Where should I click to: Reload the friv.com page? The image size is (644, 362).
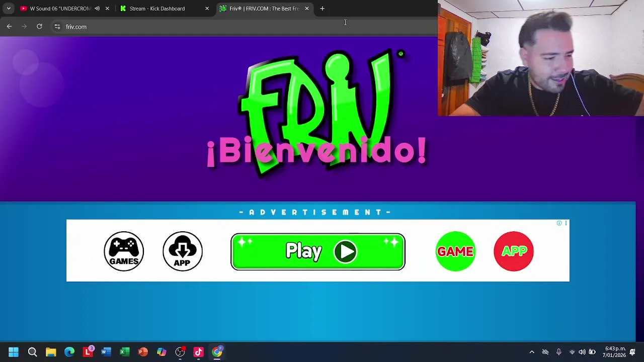(x=39, y=27)
